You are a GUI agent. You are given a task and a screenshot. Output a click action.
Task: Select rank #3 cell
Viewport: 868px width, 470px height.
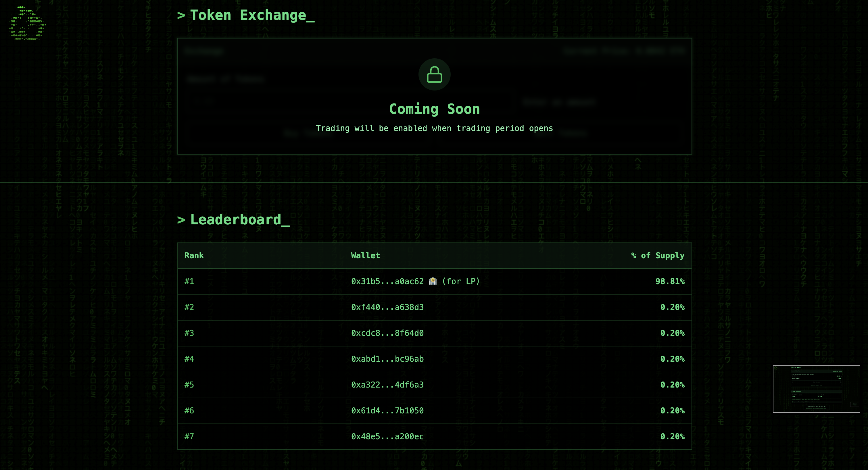[189, 333]
